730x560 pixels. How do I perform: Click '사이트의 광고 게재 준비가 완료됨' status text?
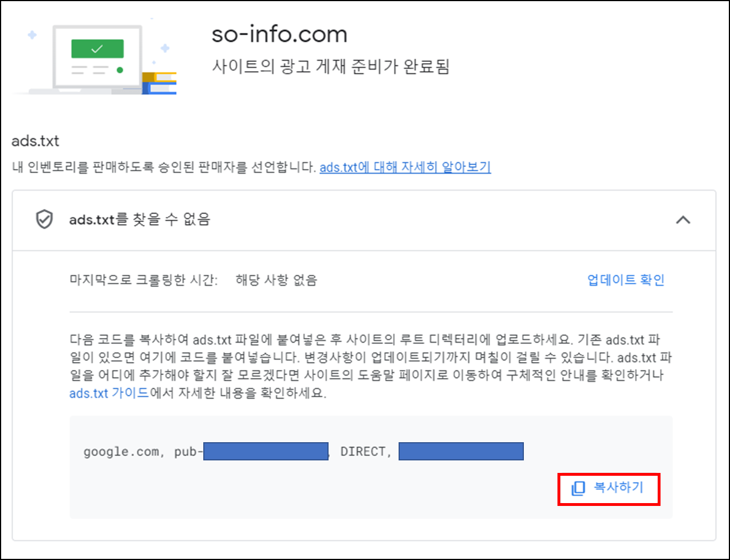click(331, 67)
